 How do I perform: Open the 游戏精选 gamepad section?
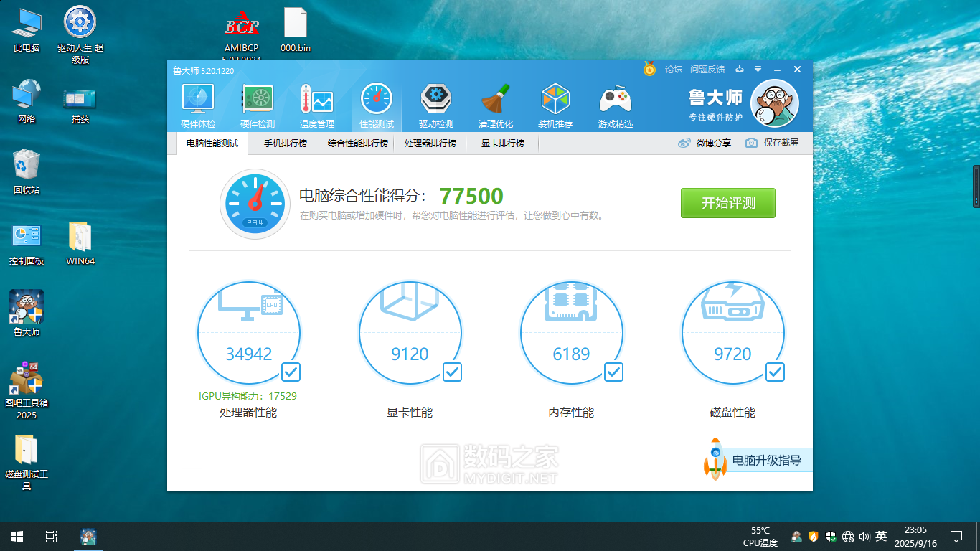616,106
